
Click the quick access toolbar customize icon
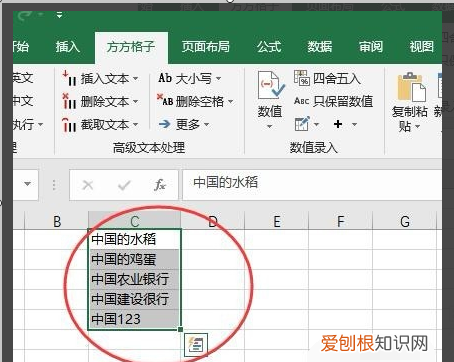[59, 15]
